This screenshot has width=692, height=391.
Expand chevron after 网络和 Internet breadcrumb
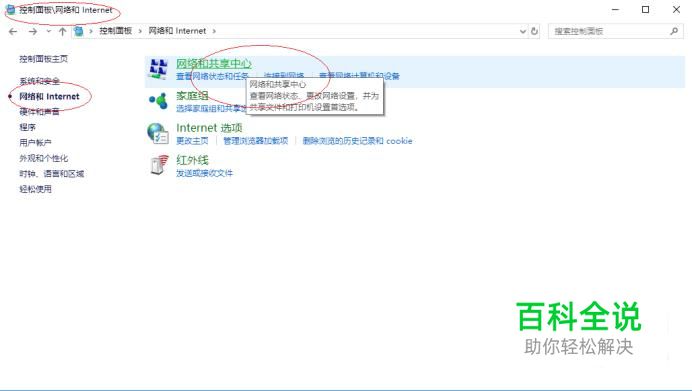214,31
